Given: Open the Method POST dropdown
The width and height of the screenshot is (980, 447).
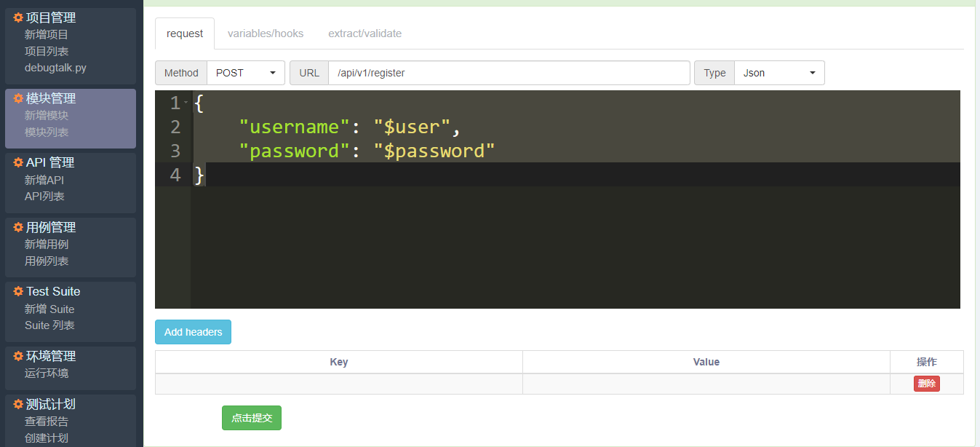Looking at the screenshot, I should point(246,73).
